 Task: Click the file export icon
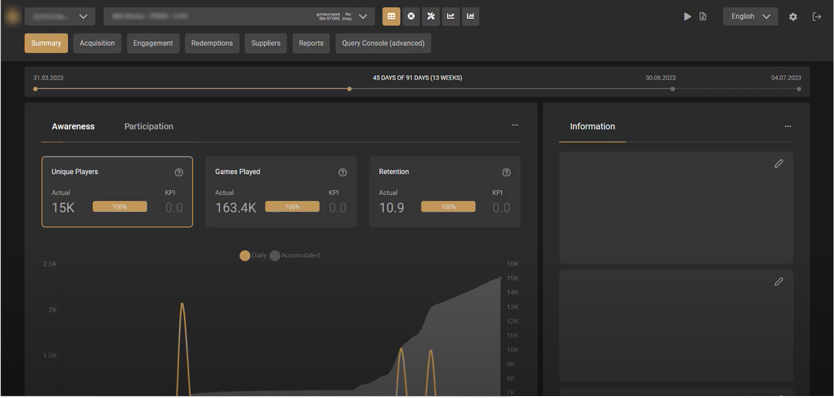[703, 16]
